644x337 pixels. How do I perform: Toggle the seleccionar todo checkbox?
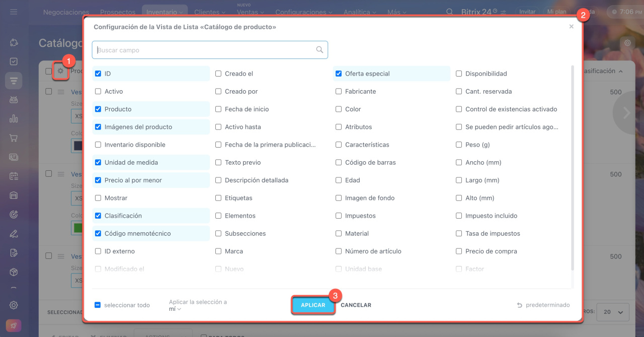98,305
